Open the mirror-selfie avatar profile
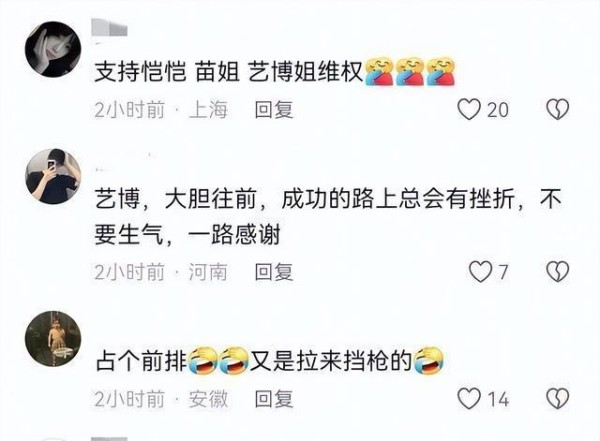 53,176
